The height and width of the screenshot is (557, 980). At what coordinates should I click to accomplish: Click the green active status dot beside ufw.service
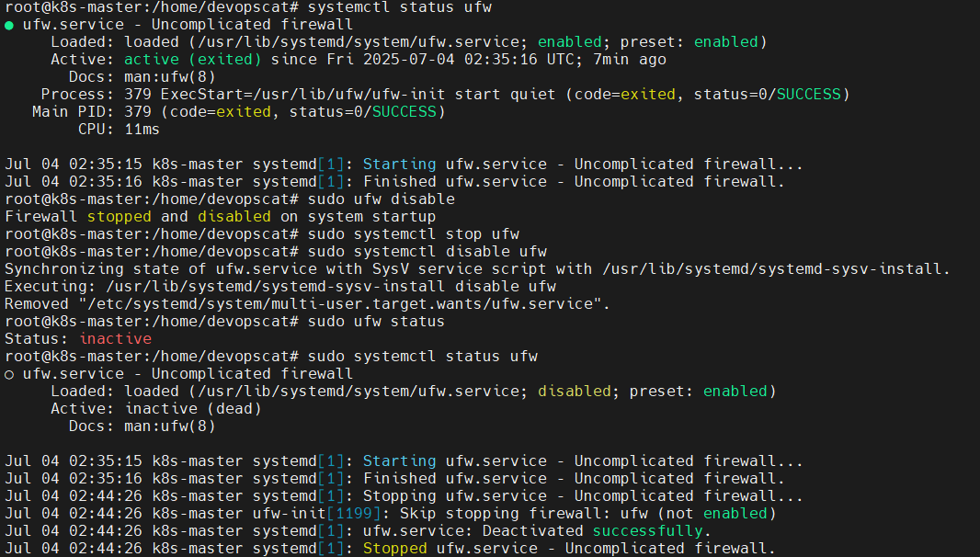pos(9,26)
